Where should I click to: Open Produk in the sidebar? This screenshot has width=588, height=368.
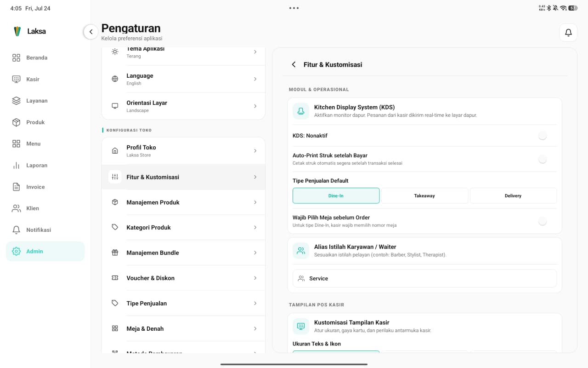tap(45, 122)
